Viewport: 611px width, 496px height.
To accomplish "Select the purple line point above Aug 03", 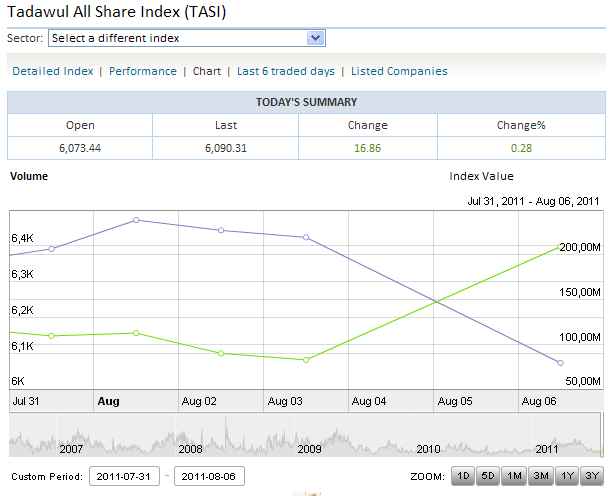I will tap(306, 237).
